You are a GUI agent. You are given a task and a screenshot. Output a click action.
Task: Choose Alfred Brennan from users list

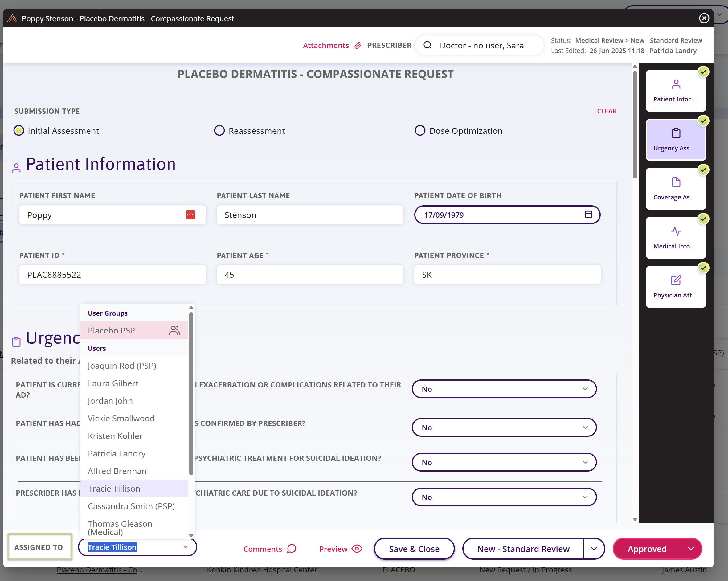(134, 471)
